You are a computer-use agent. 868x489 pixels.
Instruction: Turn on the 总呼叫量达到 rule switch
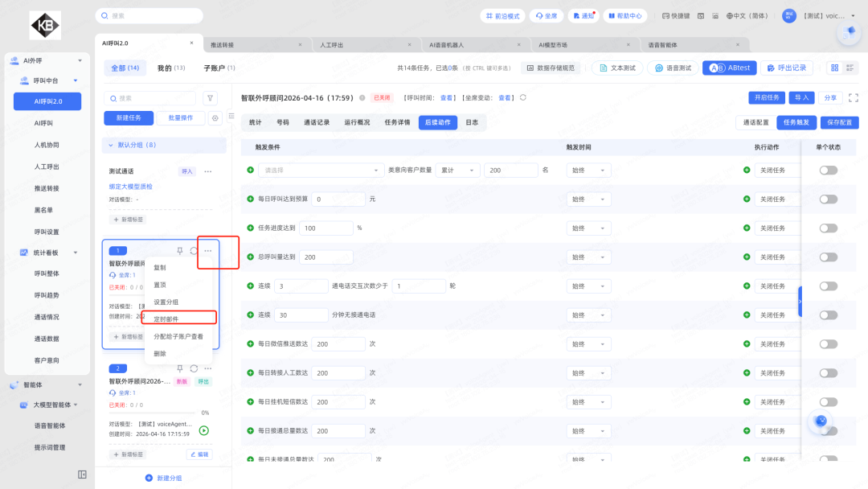pyautogui.click(x=828, y=257)
